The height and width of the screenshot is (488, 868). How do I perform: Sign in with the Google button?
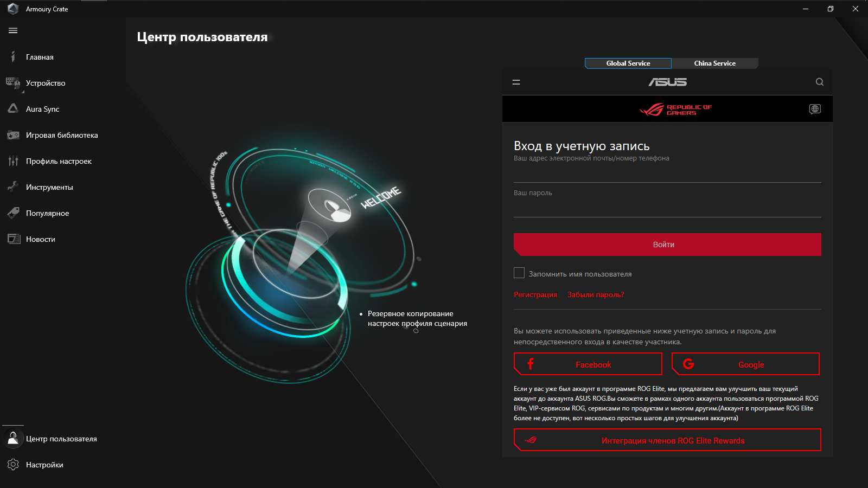click(745, 364)
